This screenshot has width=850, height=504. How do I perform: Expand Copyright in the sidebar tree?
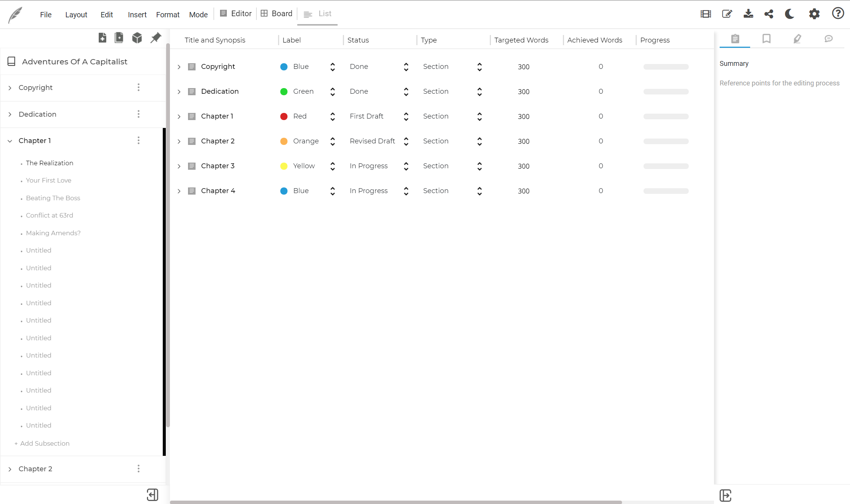point(10,88)
